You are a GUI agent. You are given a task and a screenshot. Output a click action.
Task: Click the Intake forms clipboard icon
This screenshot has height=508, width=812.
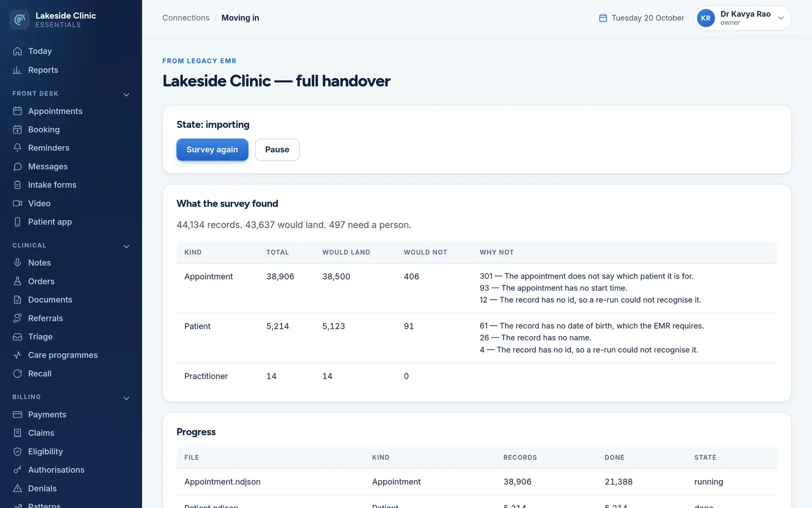(x=17, y=185)
